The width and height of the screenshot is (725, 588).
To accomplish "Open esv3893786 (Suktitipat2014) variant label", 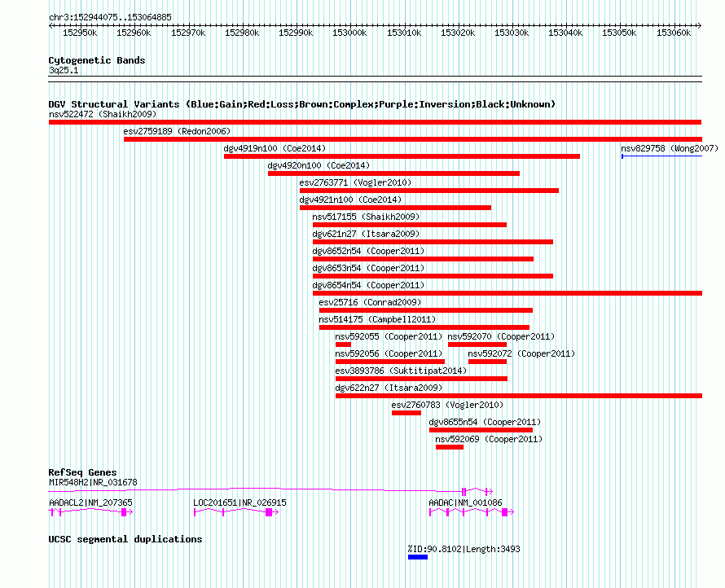I will (x=402, y=371).
